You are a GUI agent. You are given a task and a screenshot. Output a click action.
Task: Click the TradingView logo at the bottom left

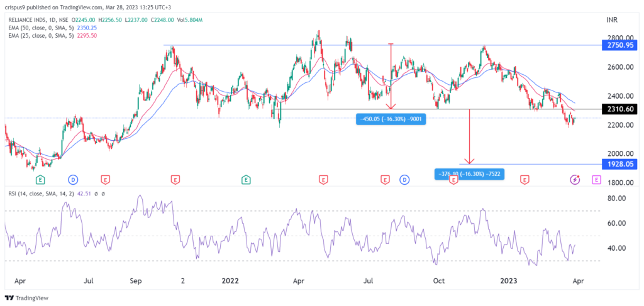(x=26, y=298)
